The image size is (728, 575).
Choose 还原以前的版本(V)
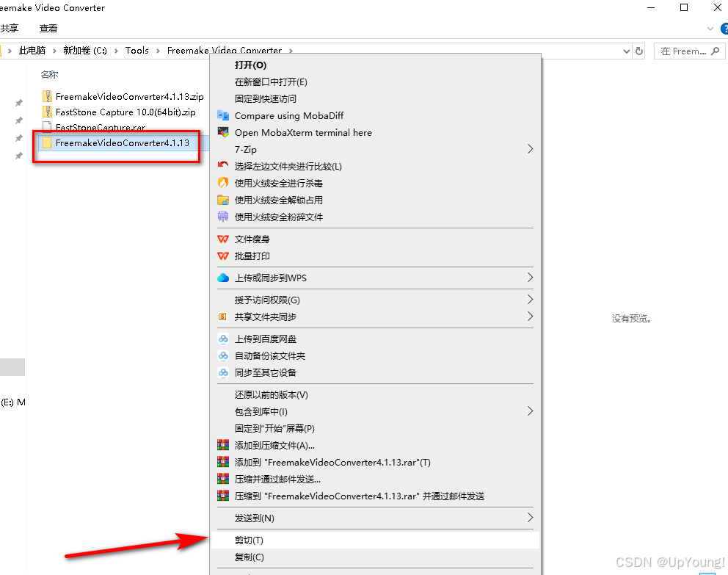271,395
